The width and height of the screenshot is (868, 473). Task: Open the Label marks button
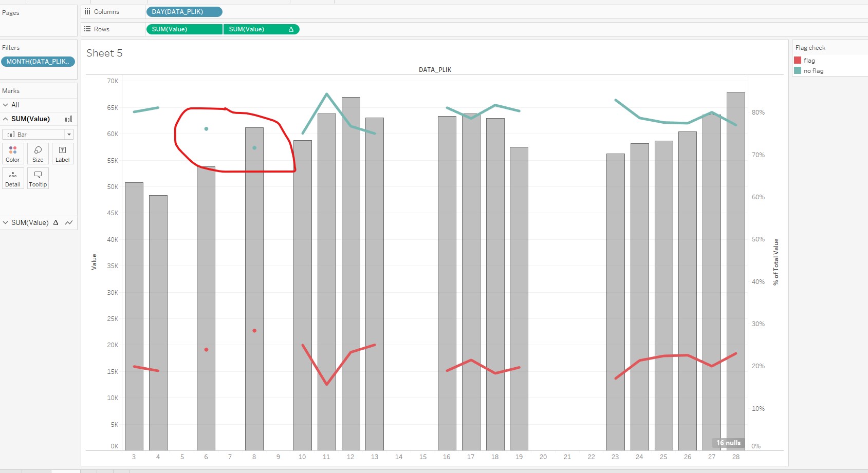coord(63,154)
